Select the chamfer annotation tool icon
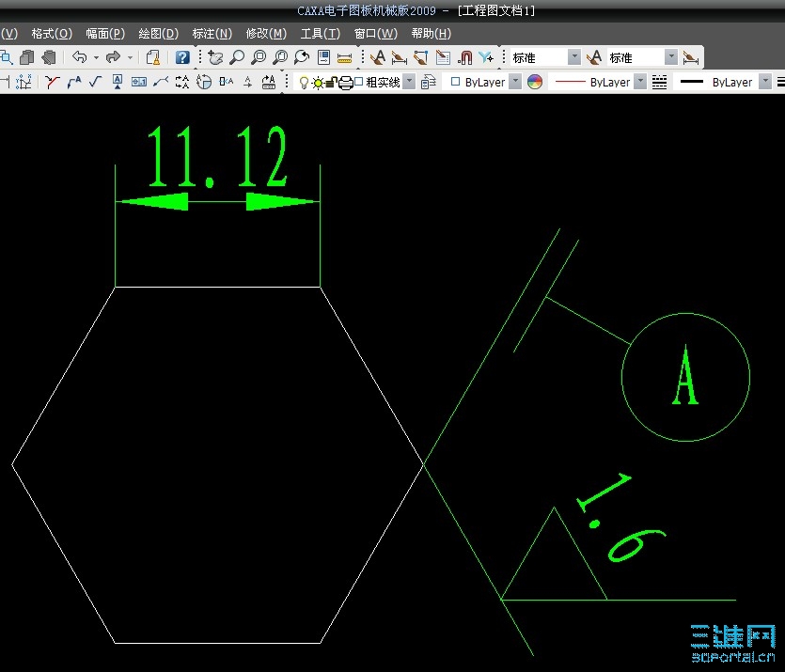Viewport: 785px width, 672px height. coord(52,82)
